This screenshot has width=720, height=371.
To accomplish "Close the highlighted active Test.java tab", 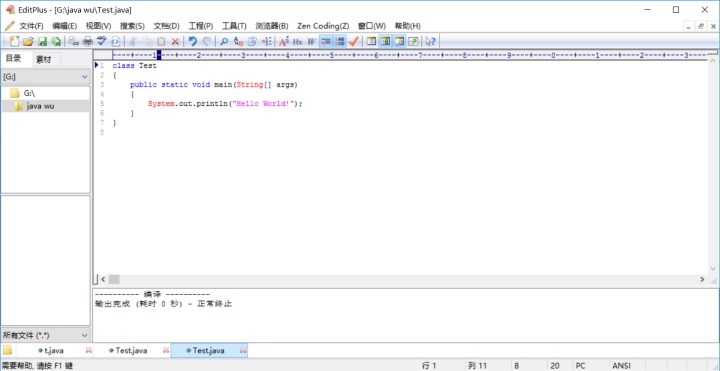I will click(243, 351).
